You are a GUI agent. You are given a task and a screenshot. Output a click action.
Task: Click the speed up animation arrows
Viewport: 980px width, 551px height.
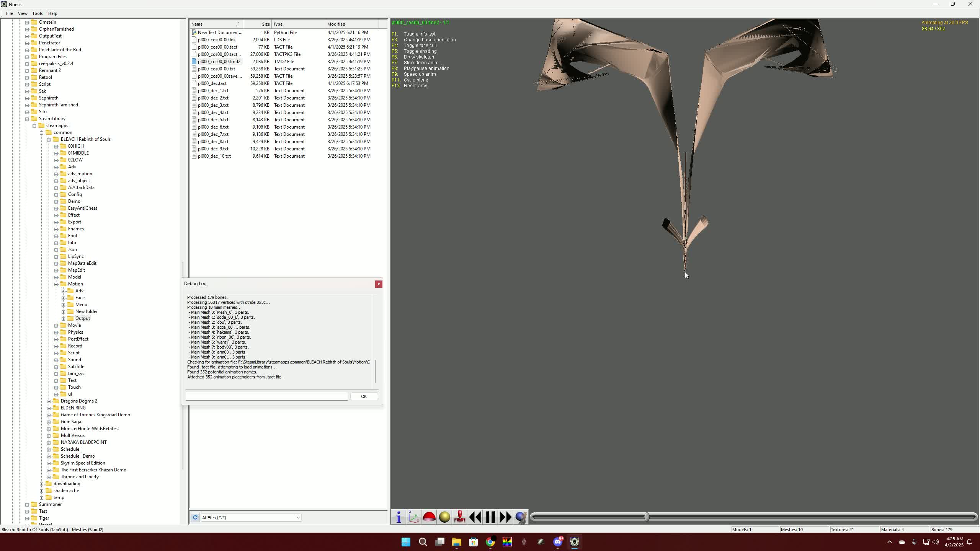505,517
